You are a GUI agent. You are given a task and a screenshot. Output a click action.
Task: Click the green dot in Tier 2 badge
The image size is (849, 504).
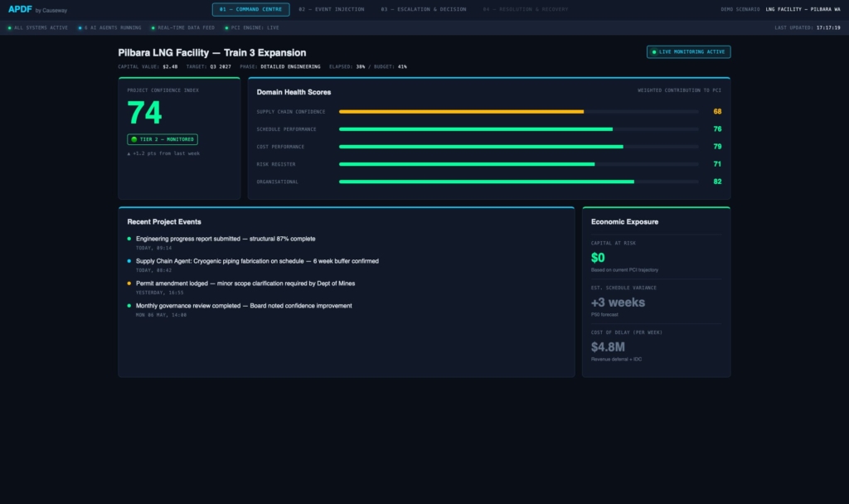(133, 139)
